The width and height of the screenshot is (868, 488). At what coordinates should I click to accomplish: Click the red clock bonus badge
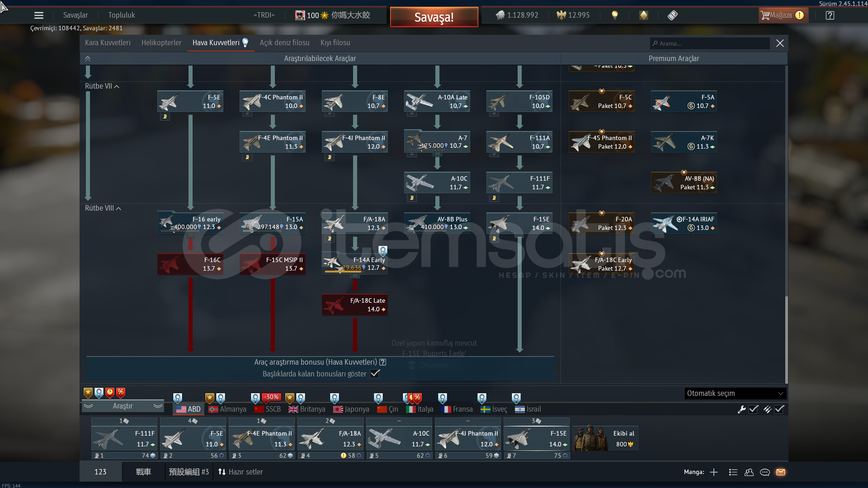tap(110, 393)
